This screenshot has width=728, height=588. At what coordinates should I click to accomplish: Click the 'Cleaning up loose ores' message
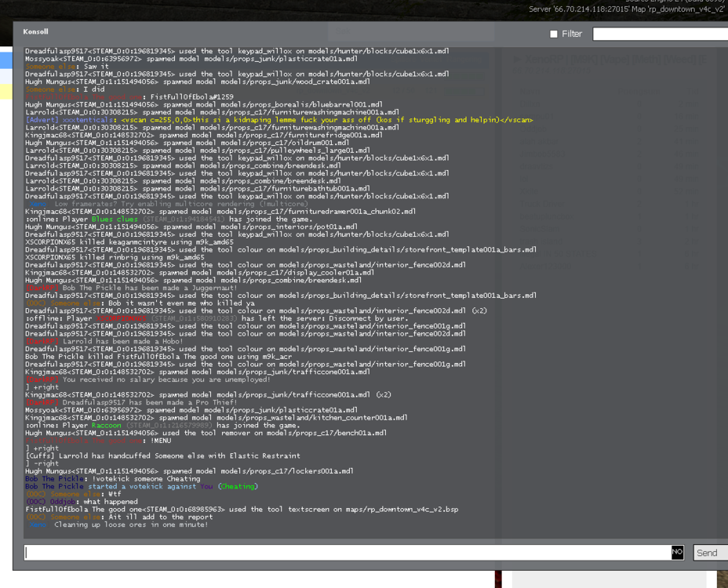coord(126,524)
